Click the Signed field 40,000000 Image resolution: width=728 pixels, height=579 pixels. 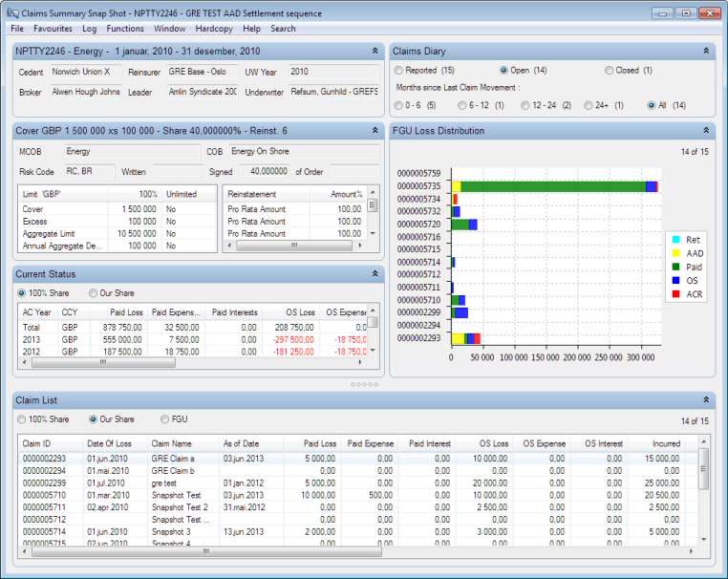click(x=265, y=172)
